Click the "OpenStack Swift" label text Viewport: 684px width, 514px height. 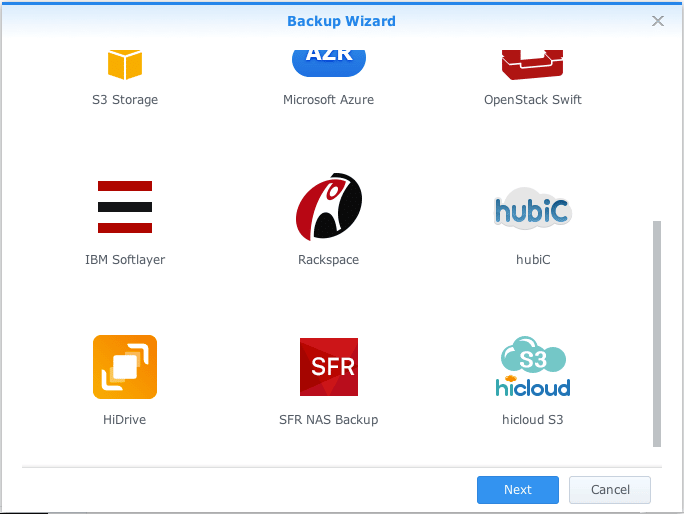pos(533,100)
